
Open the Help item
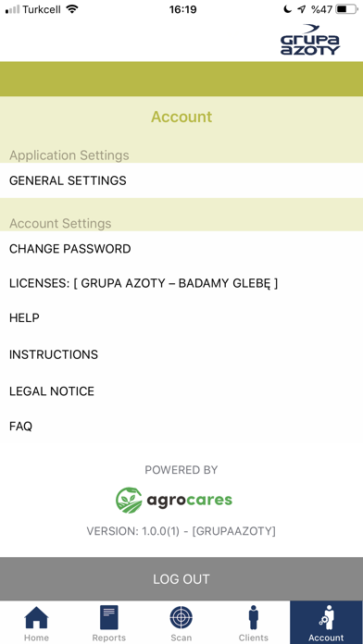[x=181, y=318]
